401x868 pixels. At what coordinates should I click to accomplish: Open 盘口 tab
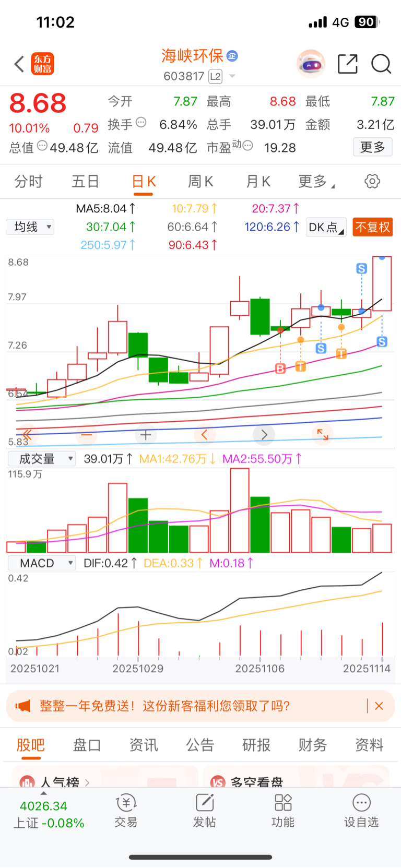click(87, 745)
